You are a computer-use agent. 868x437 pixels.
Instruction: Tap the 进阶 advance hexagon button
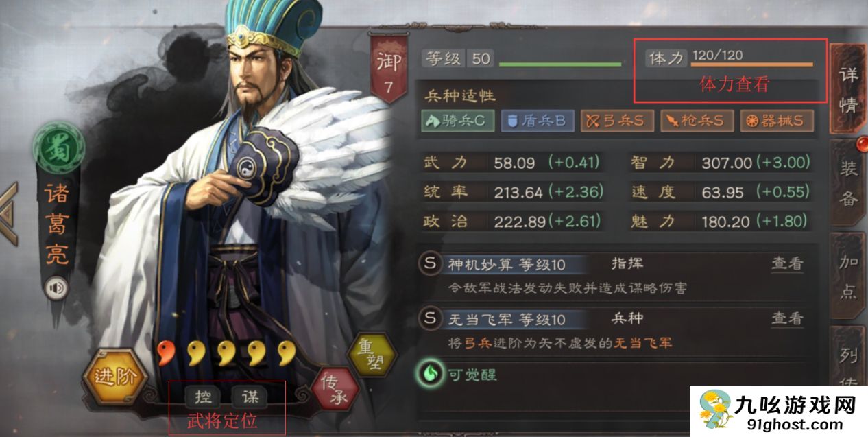pos(112,377)
